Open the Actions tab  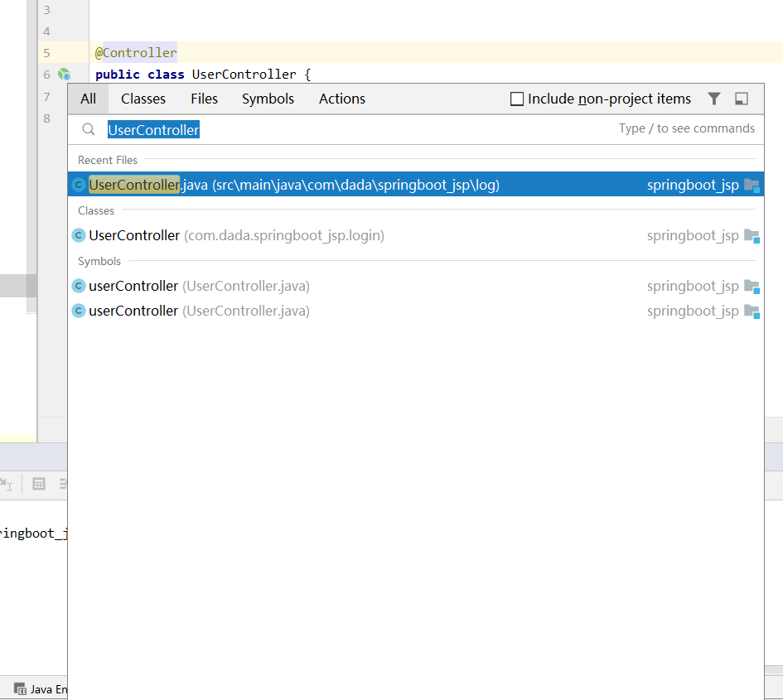(x=341, y=99)
